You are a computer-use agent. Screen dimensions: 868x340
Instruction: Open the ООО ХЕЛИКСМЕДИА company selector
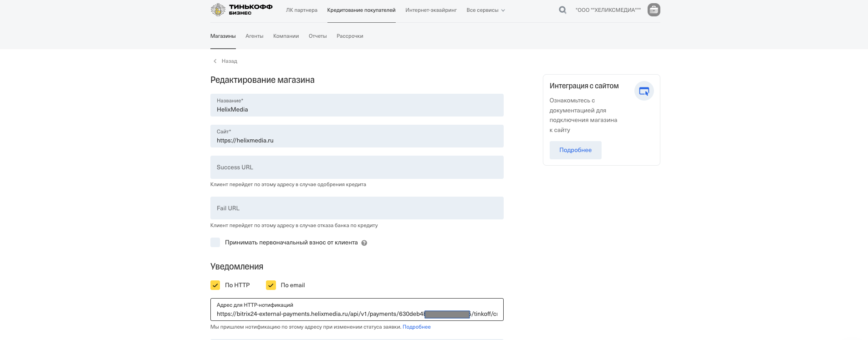point(608,10)
